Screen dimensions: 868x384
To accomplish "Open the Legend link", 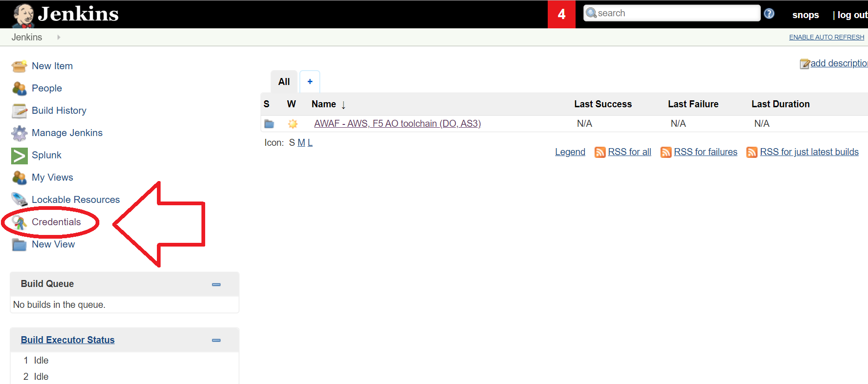I will click(x=570, y=152).
